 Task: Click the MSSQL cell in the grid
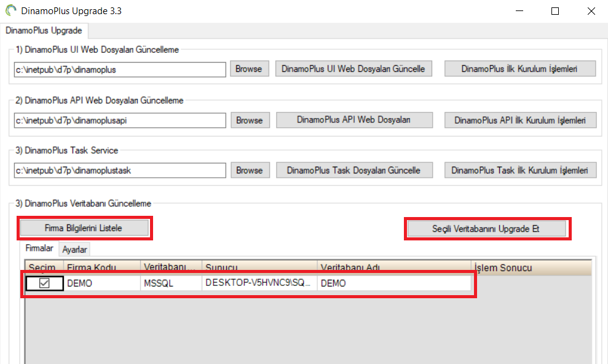[x=171, y=283]
